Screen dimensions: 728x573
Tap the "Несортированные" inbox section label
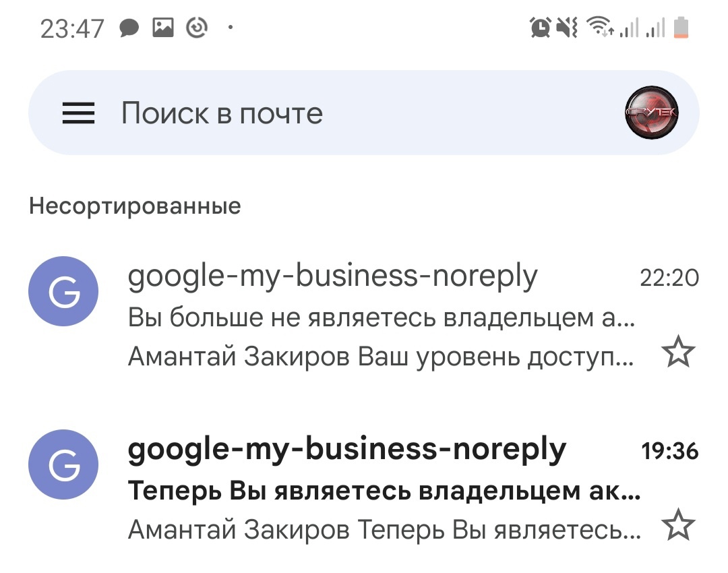pos(135,206)
